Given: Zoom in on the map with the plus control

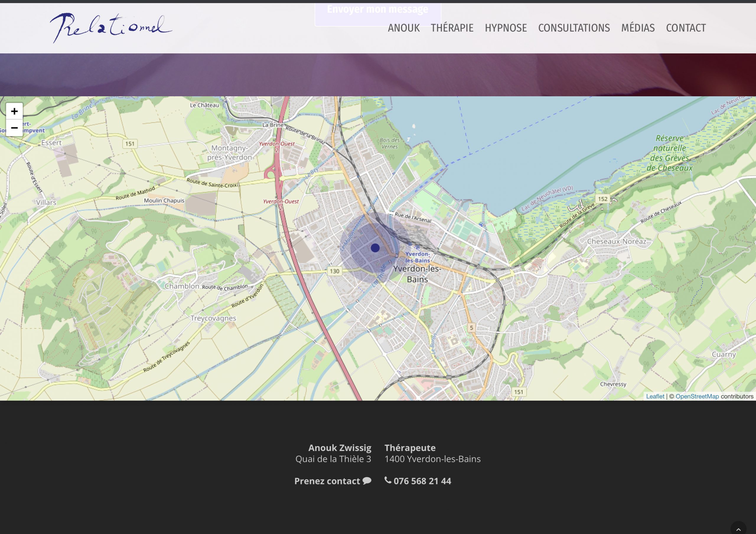Looking at the screenshot, I should click(x=14, y=111).
